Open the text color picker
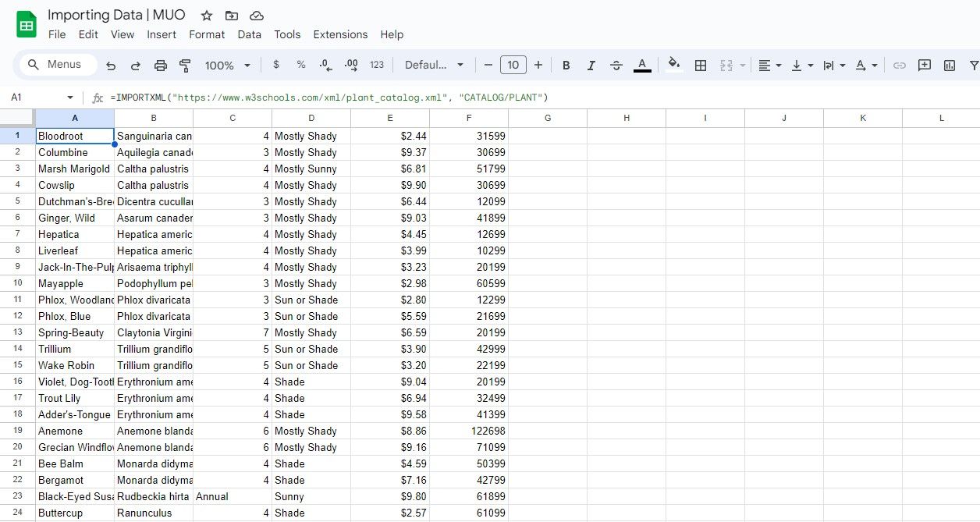This screenshot has width=980, height=522. [x=641, y=66]
